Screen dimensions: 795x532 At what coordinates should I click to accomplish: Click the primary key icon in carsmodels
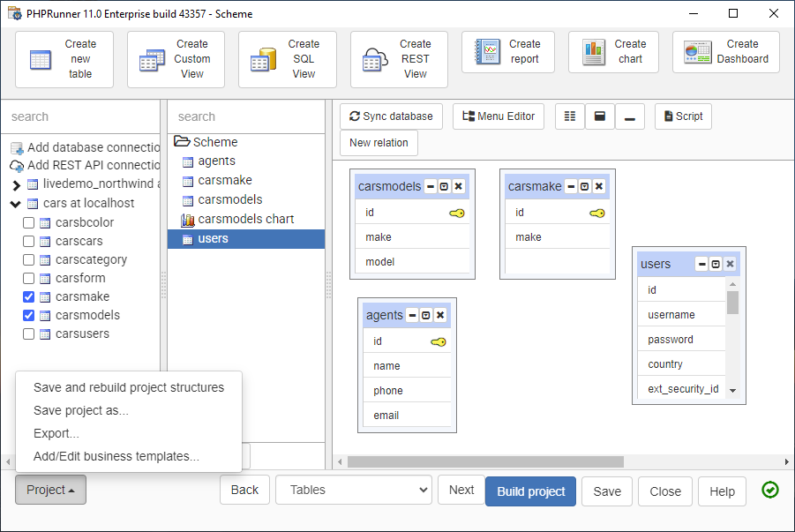point(457,213)
